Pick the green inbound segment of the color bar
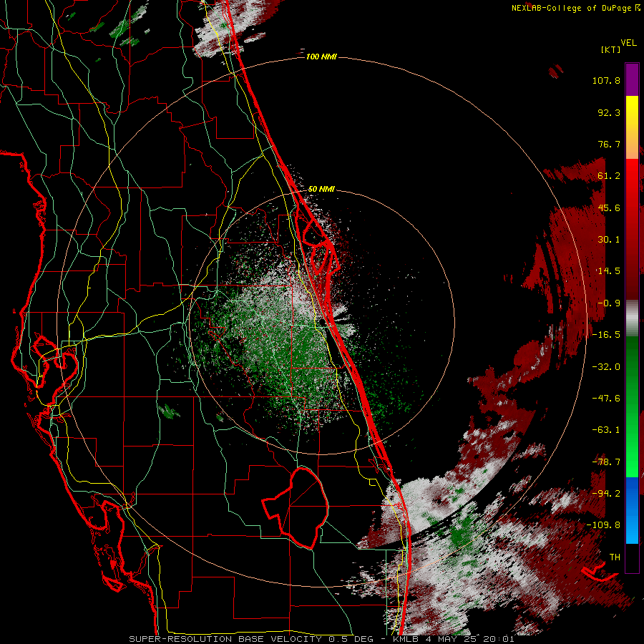The width and height of the screenshot is (644, 644). pyautogui.click(x=632, y=406)
